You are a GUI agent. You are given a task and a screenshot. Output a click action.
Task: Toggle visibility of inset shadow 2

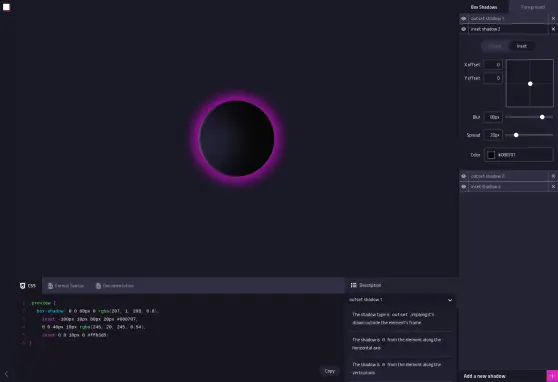[463, 29]
